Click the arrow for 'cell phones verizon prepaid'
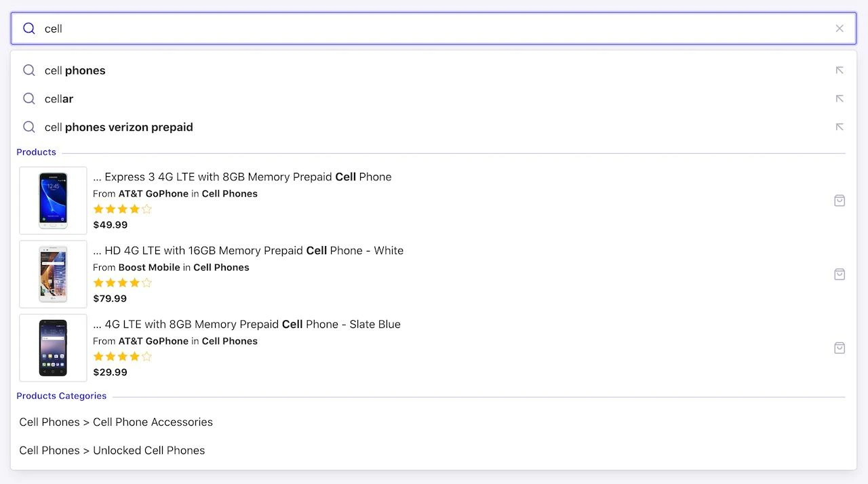The image size is (868, 484). pyautogui.click(x=840, y=127)
